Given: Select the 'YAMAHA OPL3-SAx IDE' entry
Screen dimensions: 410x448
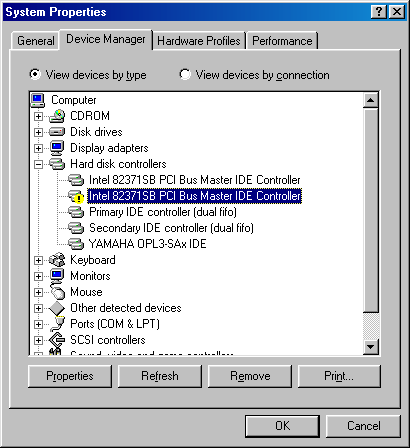Looking at the screenshot, I should click(x=148, y=244).
